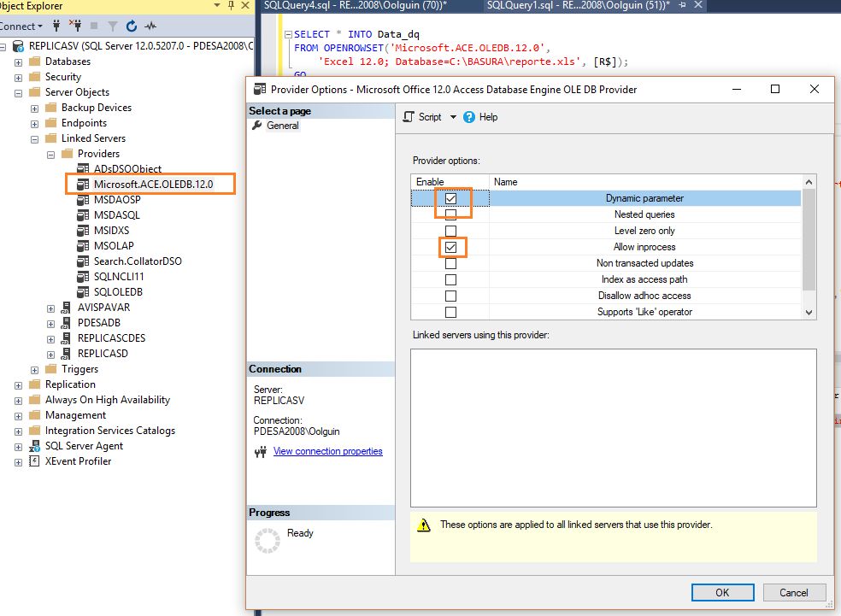The width and height of the screenshot is (841, 616).
Task: Disable the Allow inprocess option
Action: [x=449, y=247]
